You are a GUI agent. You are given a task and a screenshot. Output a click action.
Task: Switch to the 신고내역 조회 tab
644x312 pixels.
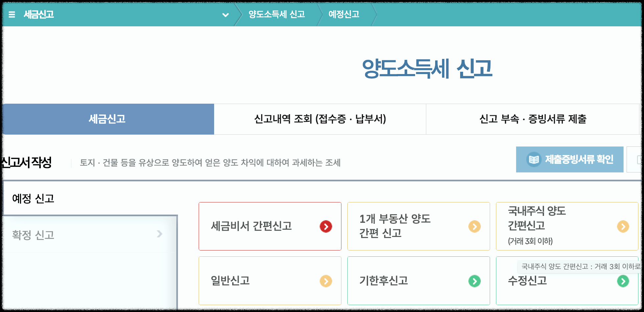[319, 119]
